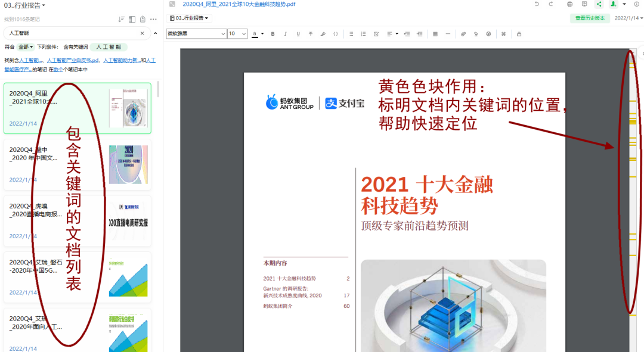This screenshot has height=352, width=644.
Task: Click the note list view layout icon
Action: click(x=132, y=19)
